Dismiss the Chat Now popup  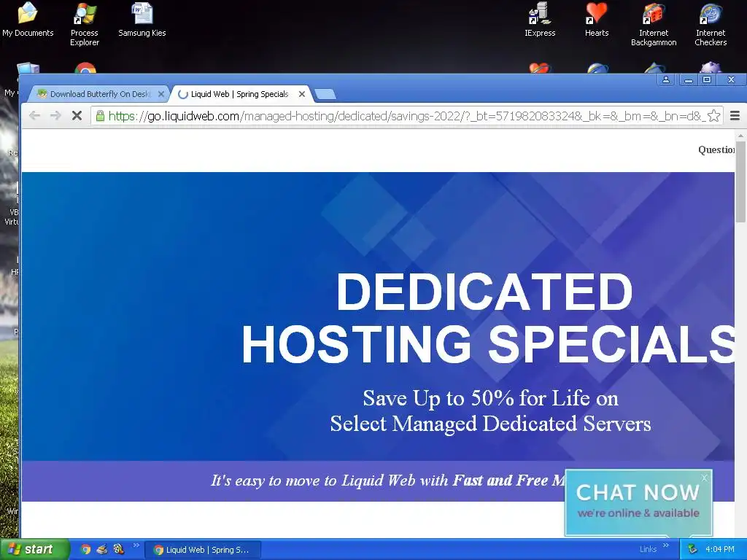(x=704, y=478)
